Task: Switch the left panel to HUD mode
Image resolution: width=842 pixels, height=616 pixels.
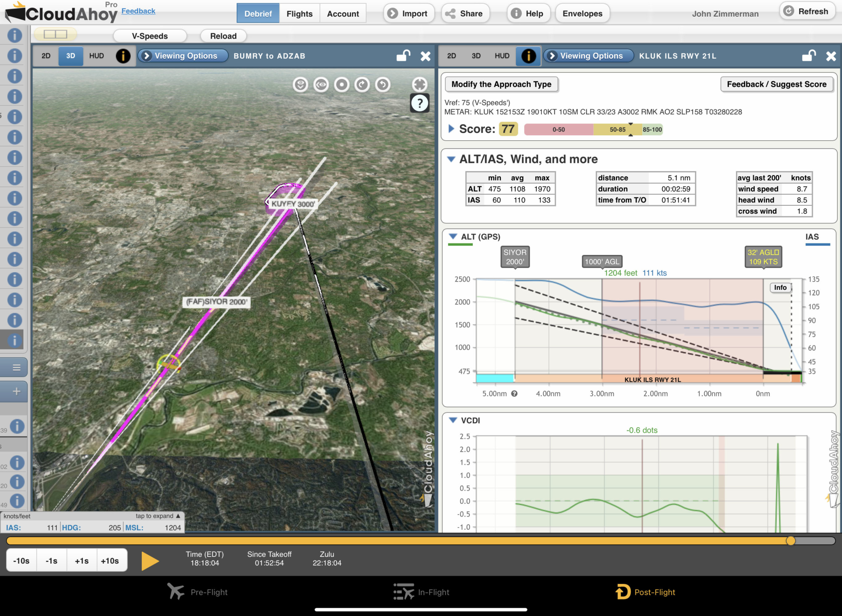Action: [x=96, y=56]
